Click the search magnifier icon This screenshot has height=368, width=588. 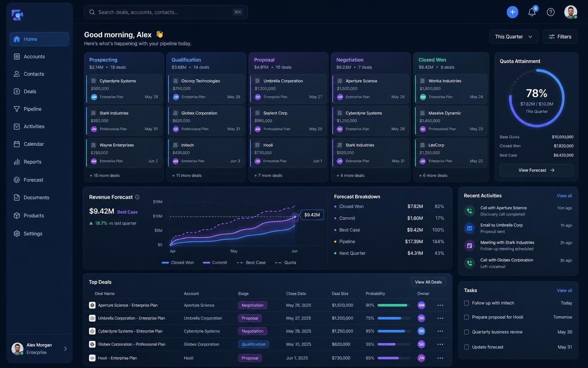pos(92,12)
